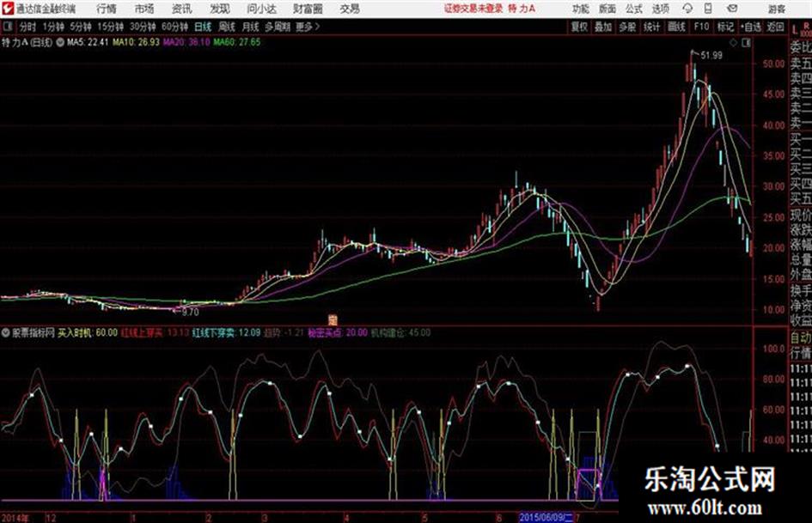Viewport: 812px width, 523px height.
Task: Open F10 company info
Action: coord(701,27)
